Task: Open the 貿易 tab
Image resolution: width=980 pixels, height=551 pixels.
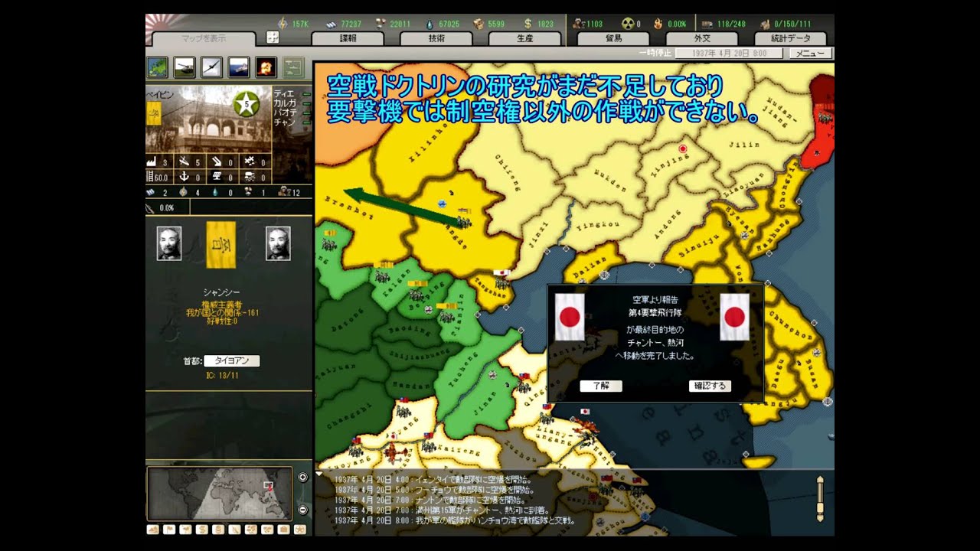Action: coord(613,38)
